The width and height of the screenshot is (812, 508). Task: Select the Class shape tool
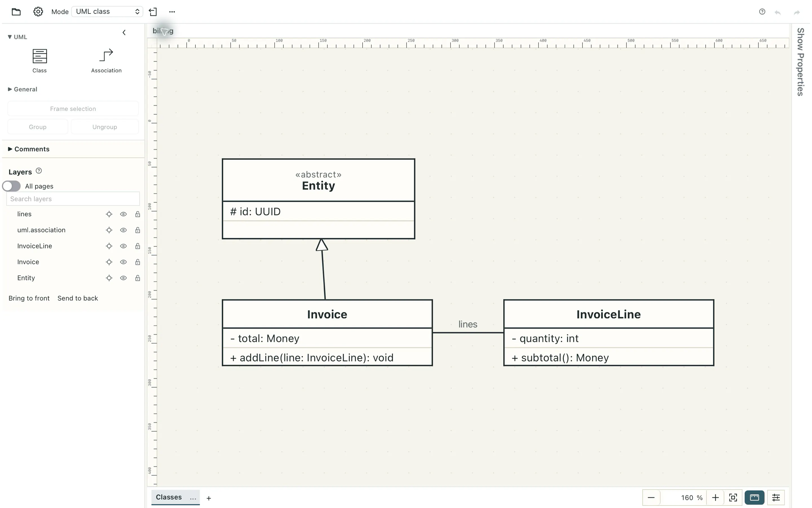[39, 61]
